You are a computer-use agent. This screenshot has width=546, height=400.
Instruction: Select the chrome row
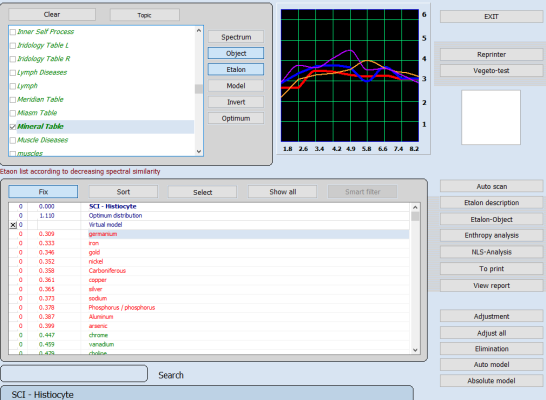point(209,335)
